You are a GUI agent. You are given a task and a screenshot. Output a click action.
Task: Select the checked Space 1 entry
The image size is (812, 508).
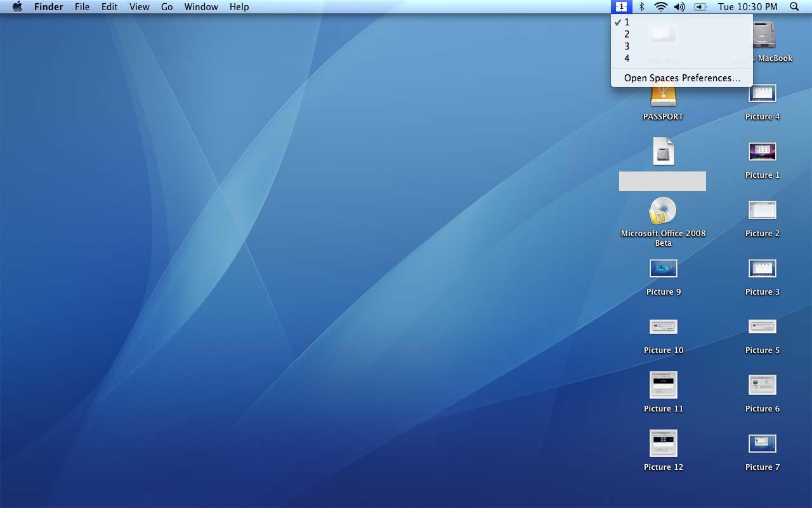tap(627, 22)
